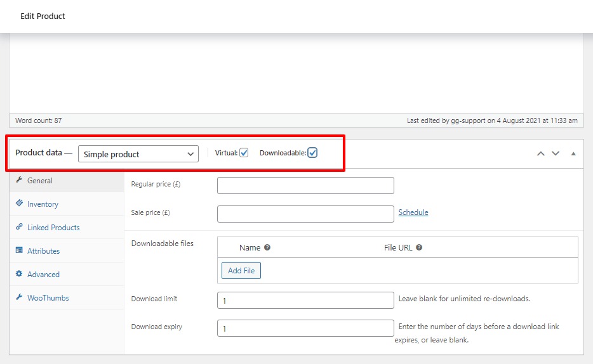Click the General tab wrench icon

pyautogui.click(x=19, y=179)
